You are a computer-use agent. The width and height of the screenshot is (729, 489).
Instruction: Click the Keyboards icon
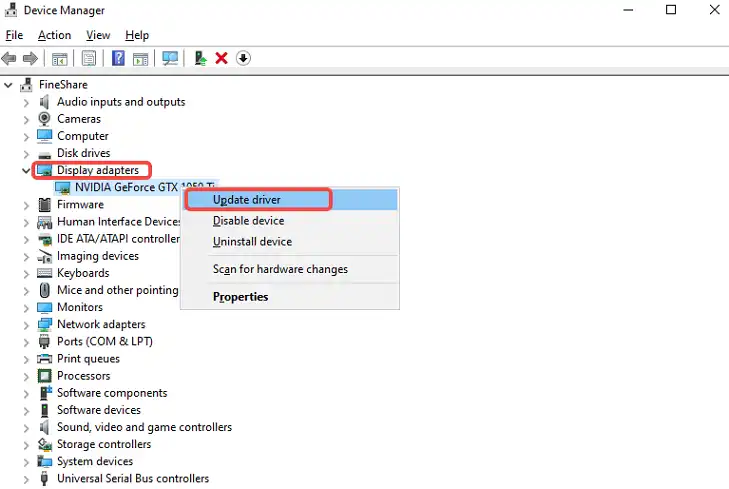45,273
